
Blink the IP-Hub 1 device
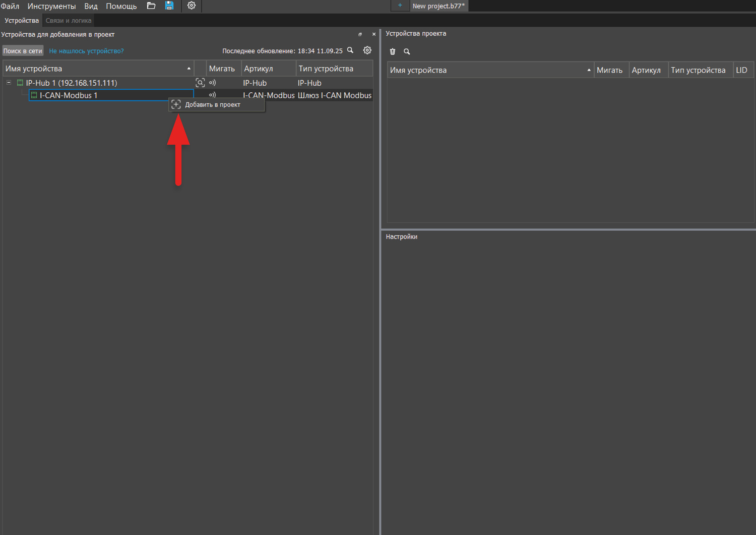pos(213,83)
